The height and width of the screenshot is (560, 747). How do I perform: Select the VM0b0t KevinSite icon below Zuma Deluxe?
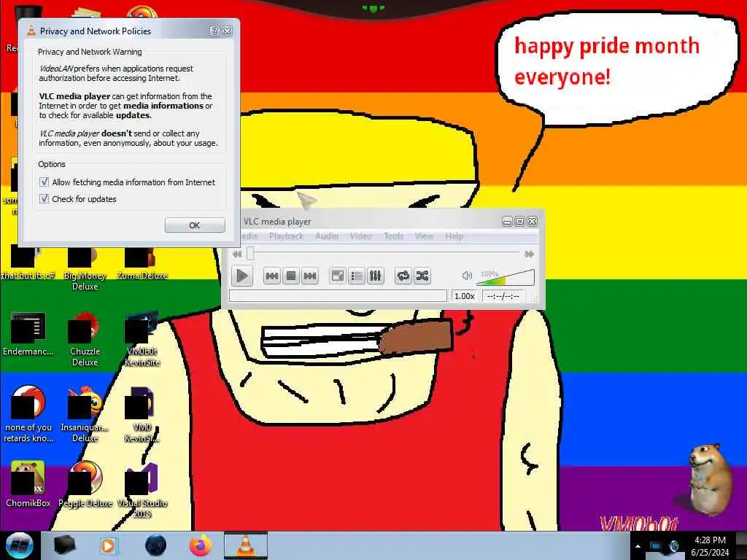point(142,340)
